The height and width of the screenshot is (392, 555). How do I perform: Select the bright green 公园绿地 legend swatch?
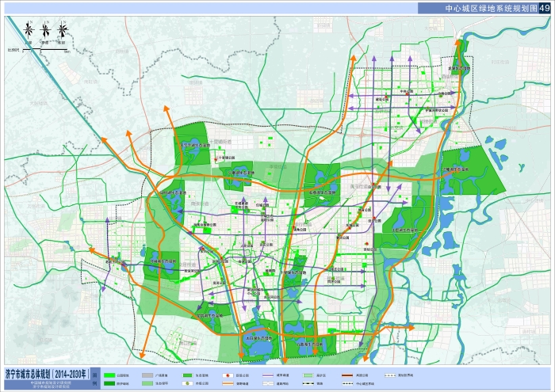point(109,374)
